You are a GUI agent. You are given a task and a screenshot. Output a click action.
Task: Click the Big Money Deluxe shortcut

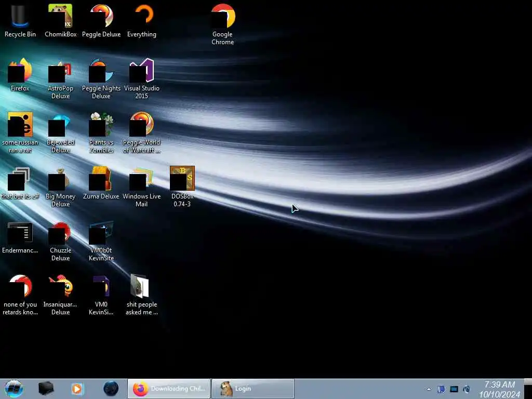60,187
